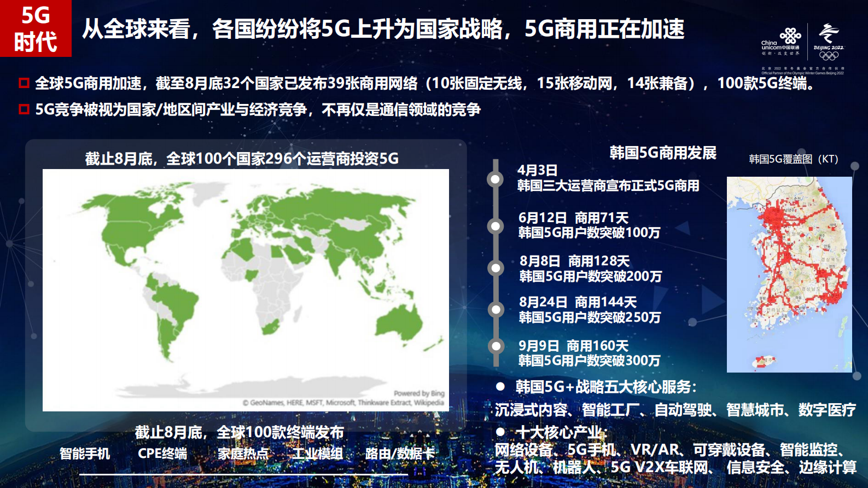868x488 pixels.
Task: Click the heading "截止8月底，全球100款终端发布"
Action: point(240,432)
